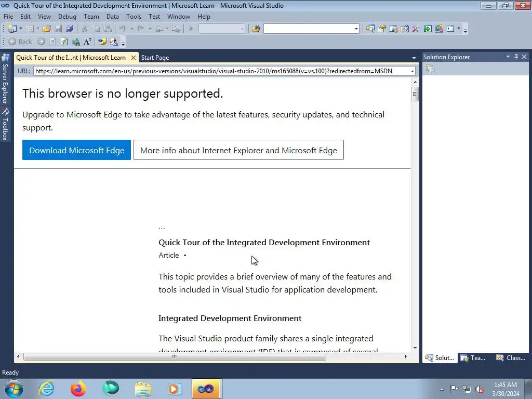Screen dimensions: 532x399
Task: Switch to Class View bottom tab
Action: tap(511, 358)
